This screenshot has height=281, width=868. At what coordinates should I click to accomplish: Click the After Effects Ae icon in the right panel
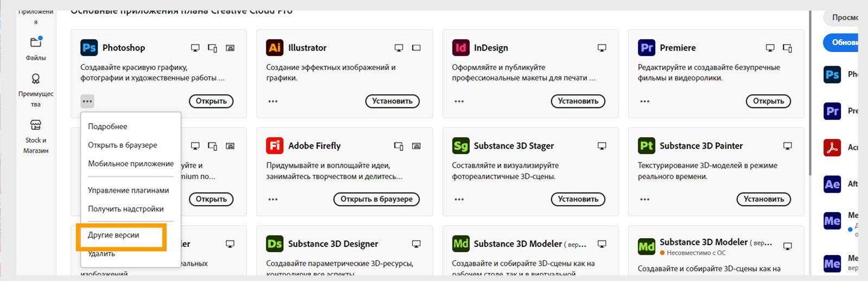tap(832, 184)
